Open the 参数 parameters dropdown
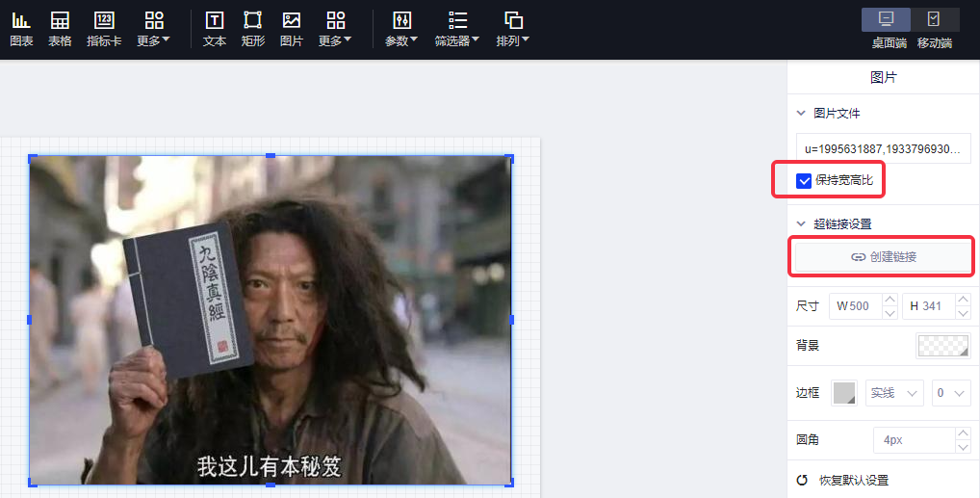 click(401, 29)
